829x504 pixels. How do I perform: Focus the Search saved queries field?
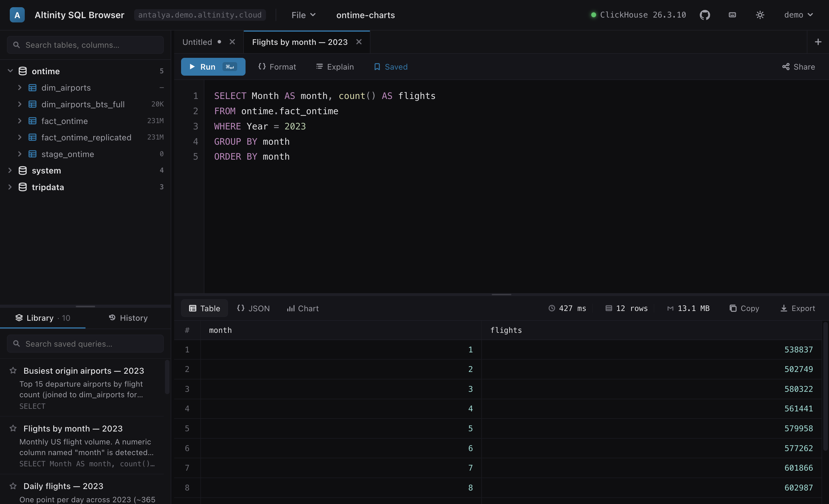[85, 343]
